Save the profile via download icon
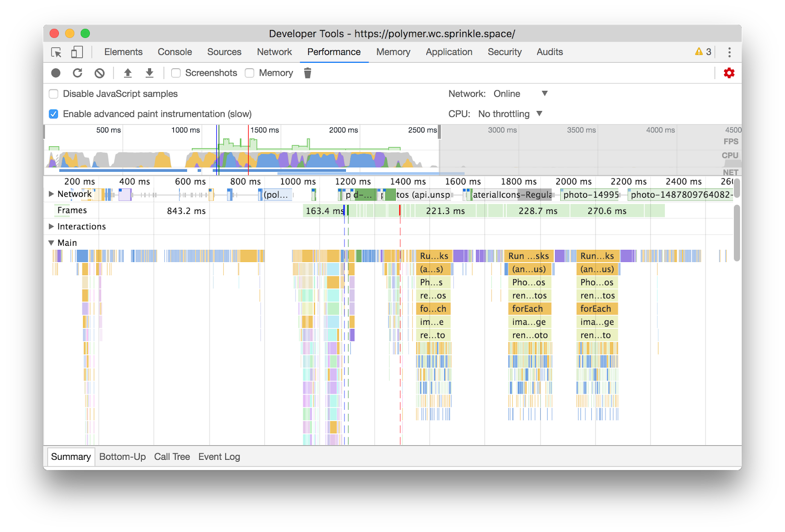The width and height of the screenshot is (785, 532). (149, 73)
